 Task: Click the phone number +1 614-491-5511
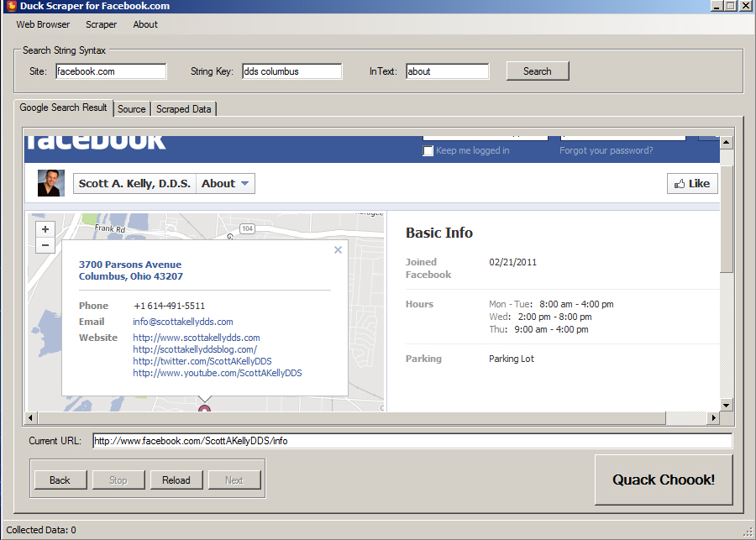tap(169, 306)
